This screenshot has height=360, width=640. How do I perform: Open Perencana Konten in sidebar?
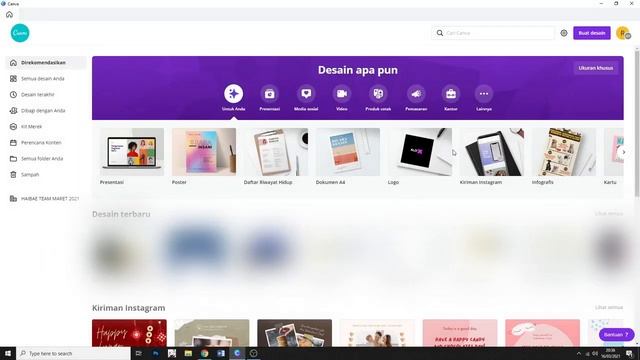coord(46,142)
